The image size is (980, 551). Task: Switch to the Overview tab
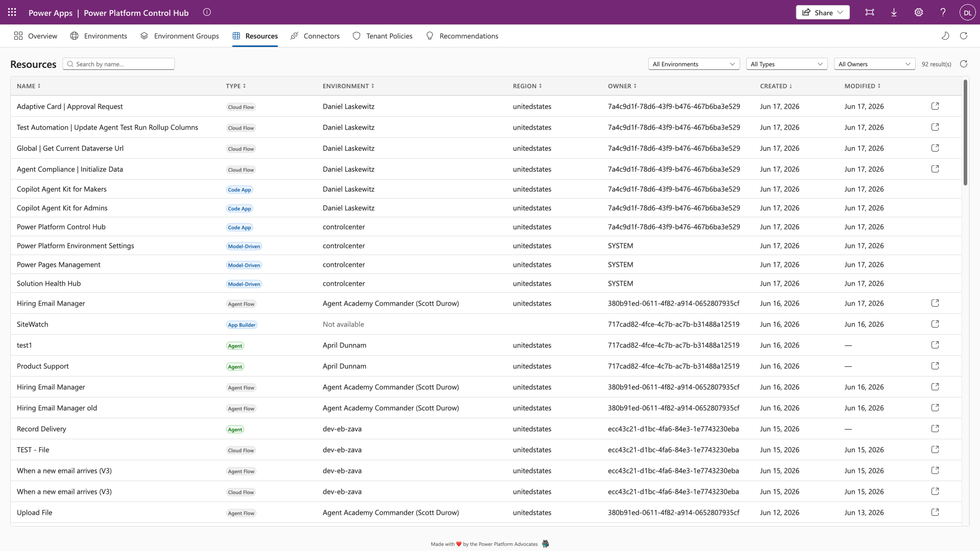36,36
